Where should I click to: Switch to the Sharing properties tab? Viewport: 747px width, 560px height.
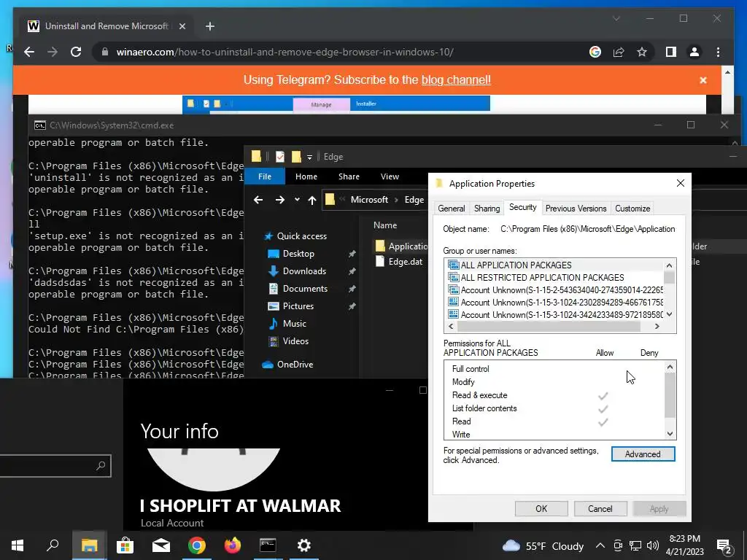(x=487, y=209)
